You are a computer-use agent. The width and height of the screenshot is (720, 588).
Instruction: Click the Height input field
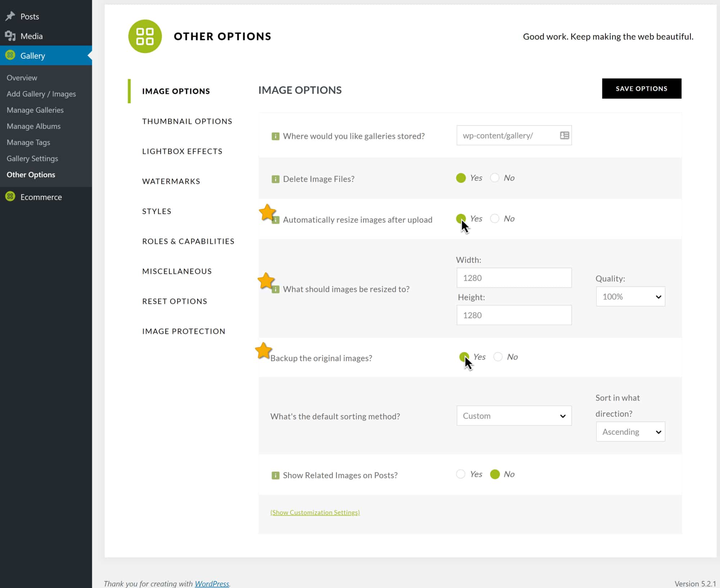(x=514, y=315)
